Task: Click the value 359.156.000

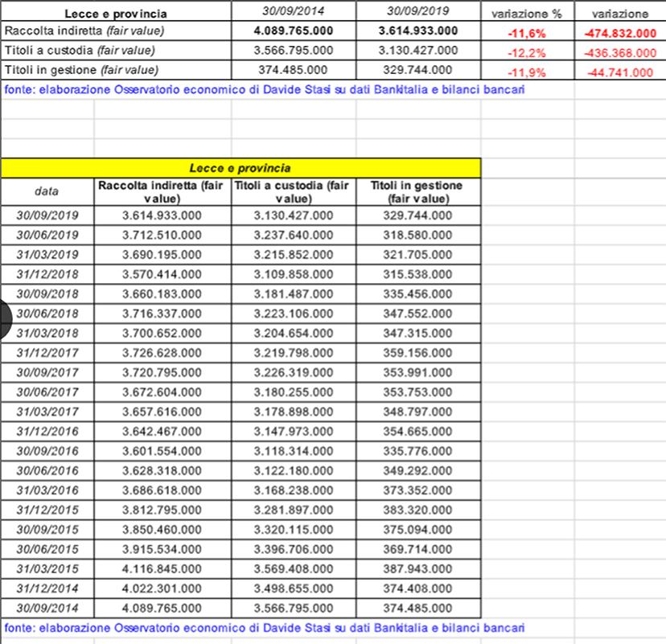Action: coord(418,353)
